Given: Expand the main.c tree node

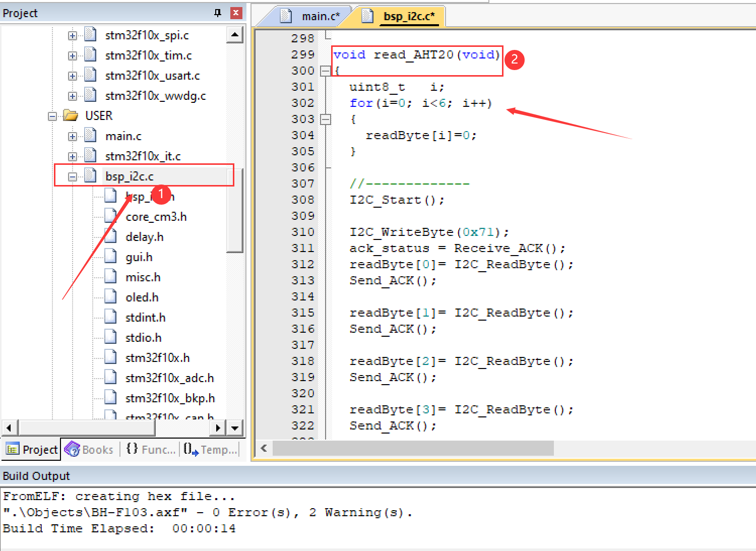Looking at the screenshot, I should click(x=73, y=137).
